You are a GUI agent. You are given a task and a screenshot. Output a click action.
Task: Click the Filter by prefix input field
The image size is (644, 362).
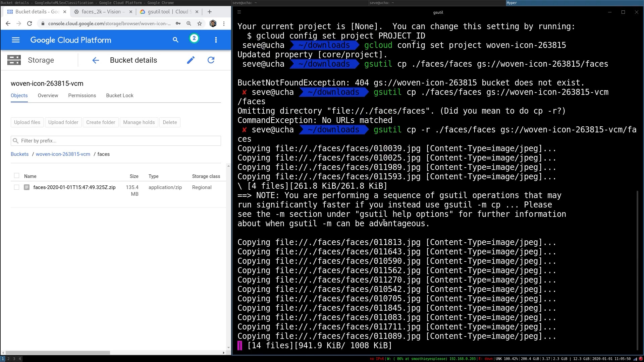(x=115, y=140)
